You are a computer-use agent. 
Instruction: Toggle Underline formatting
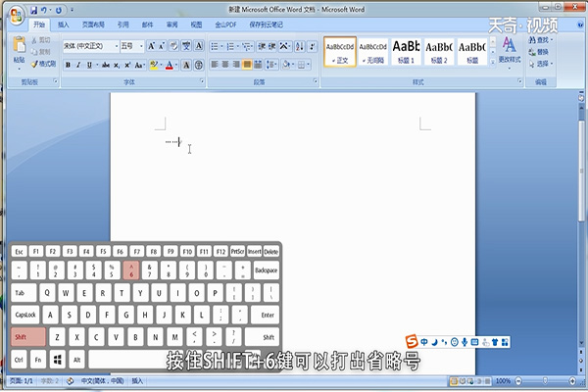[89, 66]
